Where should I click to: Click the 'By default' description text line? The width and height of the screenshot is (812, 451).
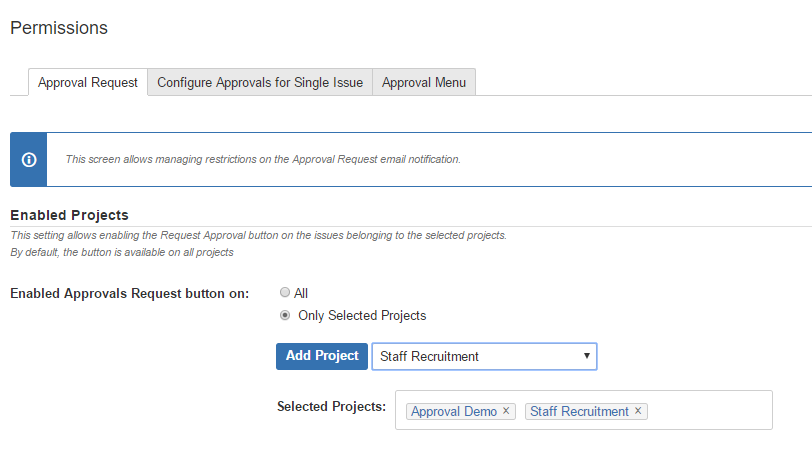click(121, 252)
